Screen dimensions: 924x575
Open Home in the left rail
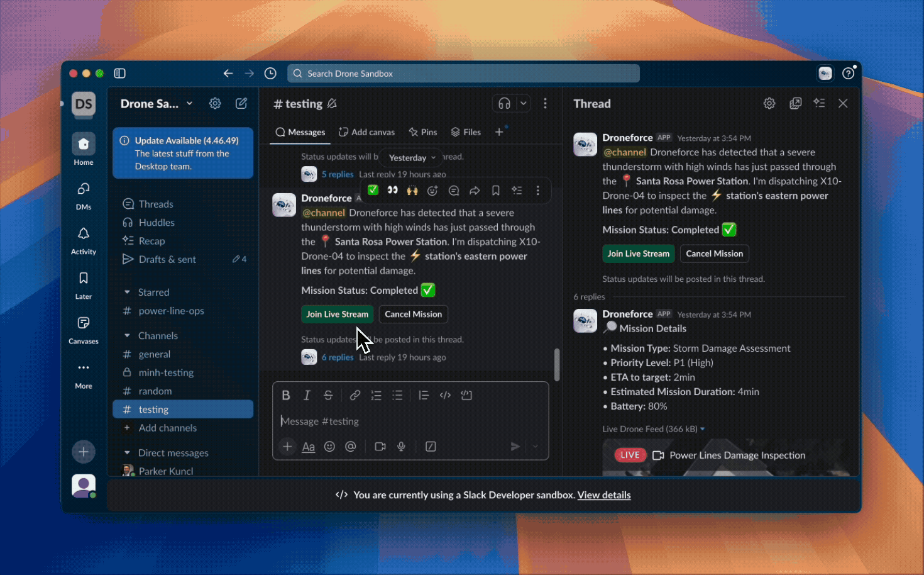[84, 150]
